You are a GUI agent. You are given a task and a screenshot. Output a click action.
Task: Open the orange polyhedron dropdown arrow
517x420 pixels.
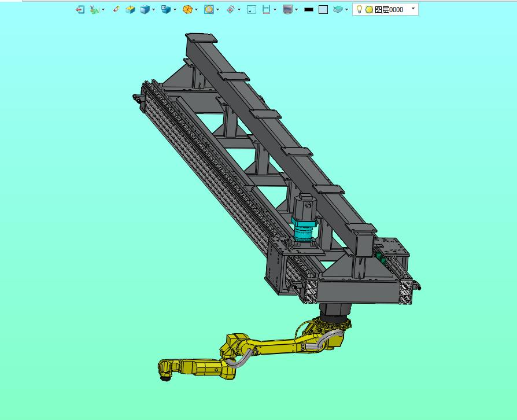point(196,10)
